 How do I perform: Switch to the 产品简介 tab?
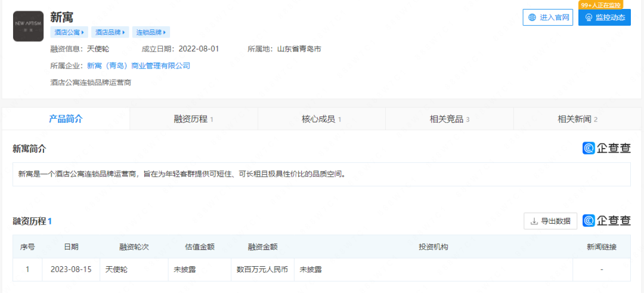click(x=66, y=119)
